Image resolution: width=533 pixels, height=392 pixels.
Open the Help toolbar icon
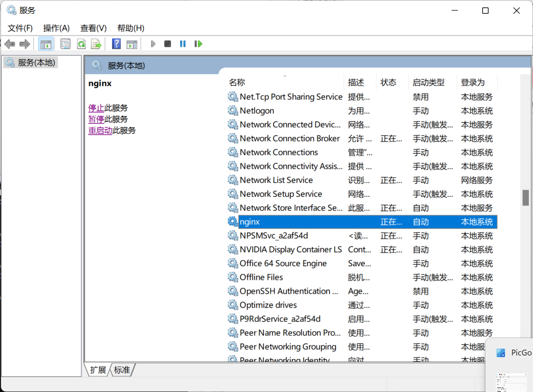116,44
